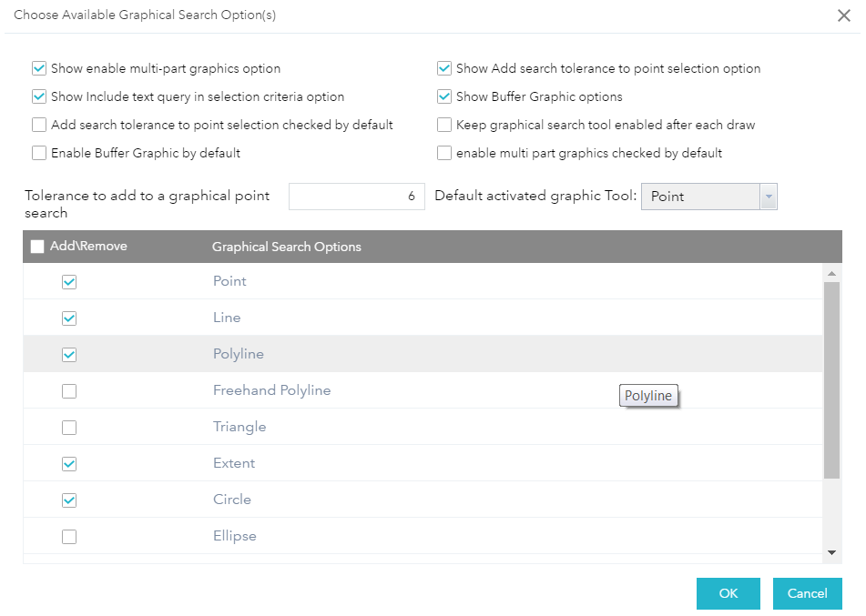This screenshot has height=616, width=866.
Task: Enable the Freehand Polyline search option
Action: (x=68, y=390)
